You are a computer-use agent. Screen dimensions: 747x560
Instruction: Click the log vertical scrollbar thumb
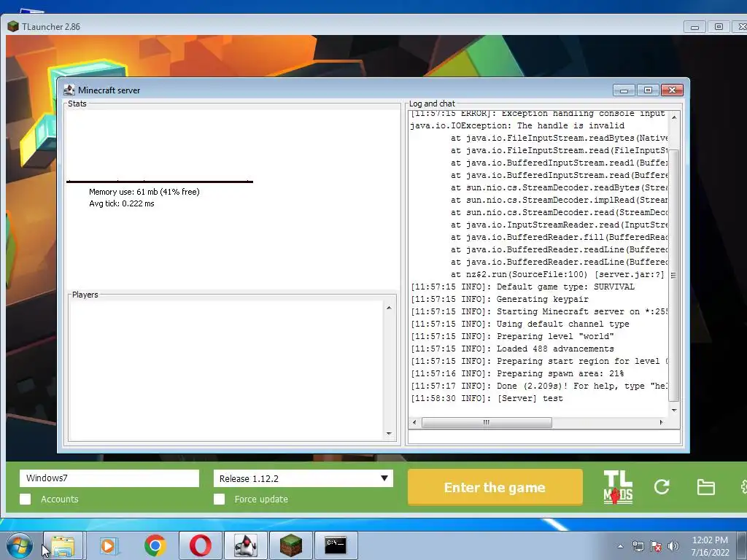tap(674, 275)
